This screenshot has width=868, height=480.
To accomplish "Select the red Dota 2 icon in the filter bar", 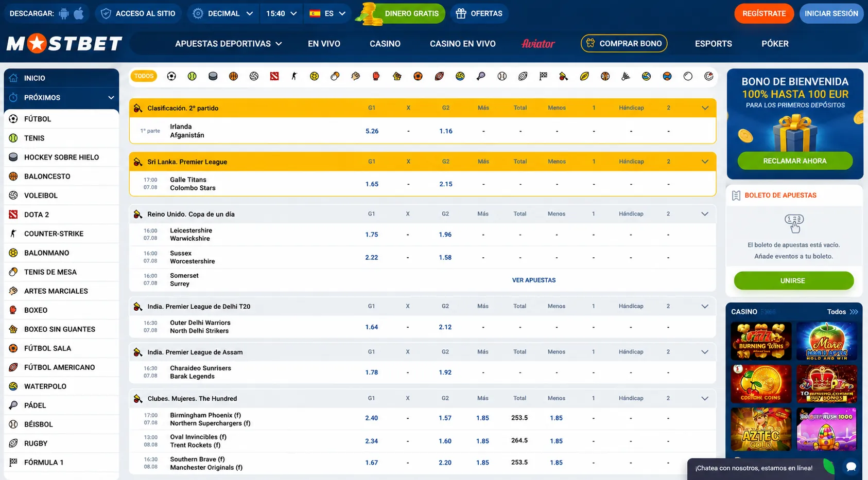I will pos(274,76).
